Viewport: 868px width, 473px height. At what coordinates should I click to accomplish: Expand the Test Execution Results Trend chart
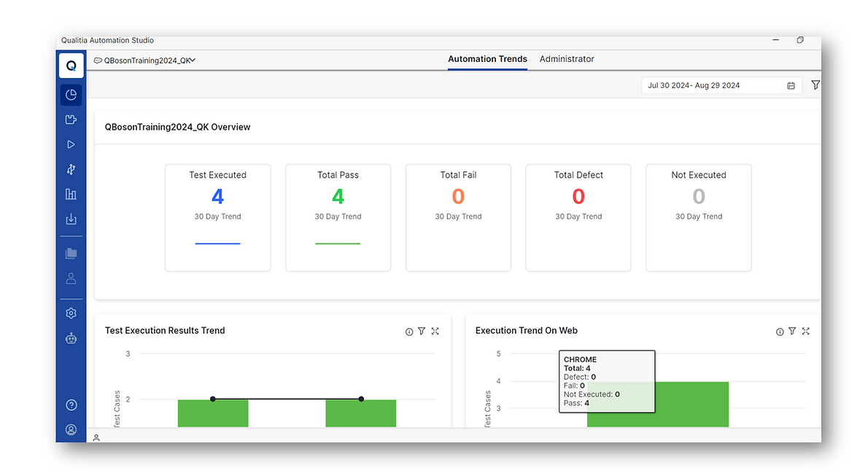coord(435,331)
